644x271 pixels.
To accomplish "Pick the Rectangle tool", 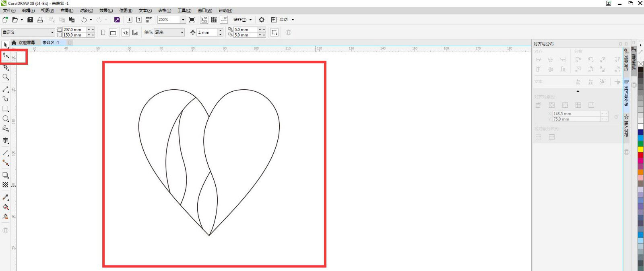I will pos(6,109).
